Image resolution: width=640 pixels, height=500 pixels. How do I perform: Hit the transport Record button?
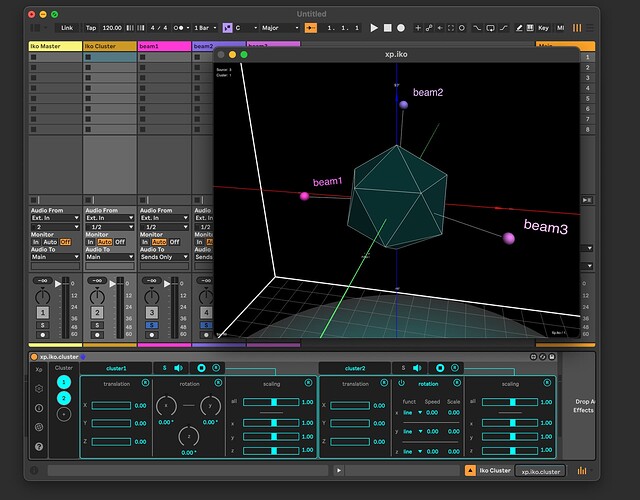403,28
